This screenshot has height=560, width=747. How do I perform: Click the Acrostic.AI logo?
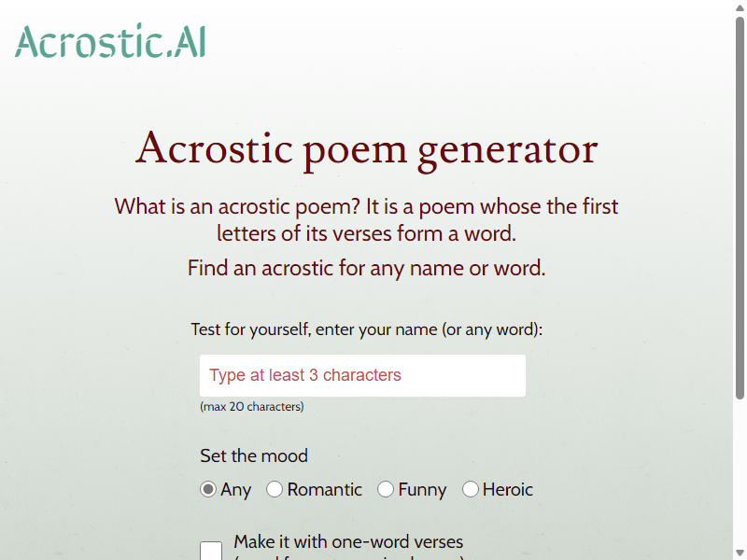(110, 41)
